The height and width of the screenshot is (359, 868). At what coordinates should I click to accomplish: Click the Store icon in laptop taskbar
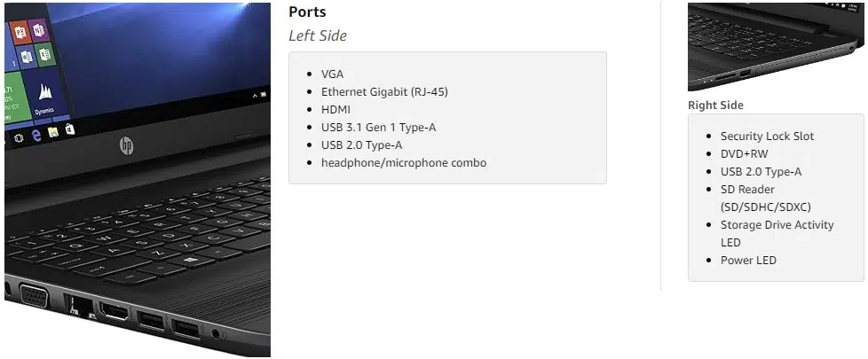coord(70,129)
